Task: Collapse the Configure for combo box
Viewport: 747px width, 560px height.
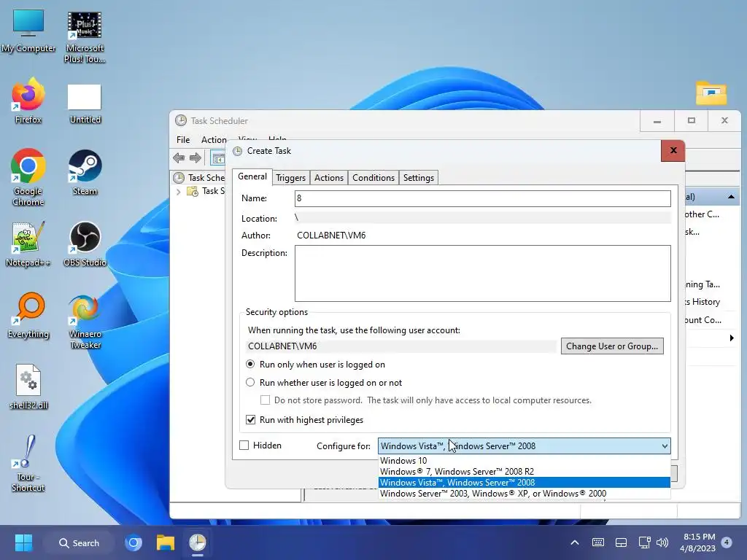Action: pos(664,446)
